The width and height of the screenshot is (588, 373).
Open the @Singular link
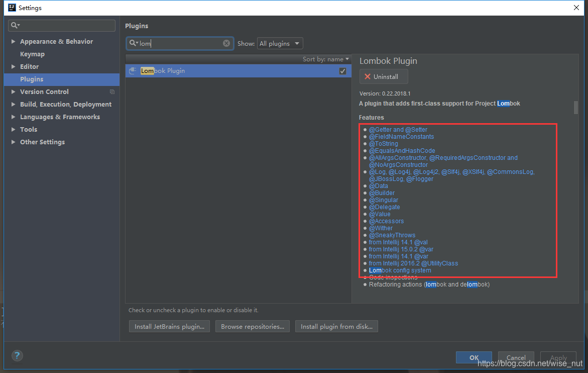(x=384, y=200)
